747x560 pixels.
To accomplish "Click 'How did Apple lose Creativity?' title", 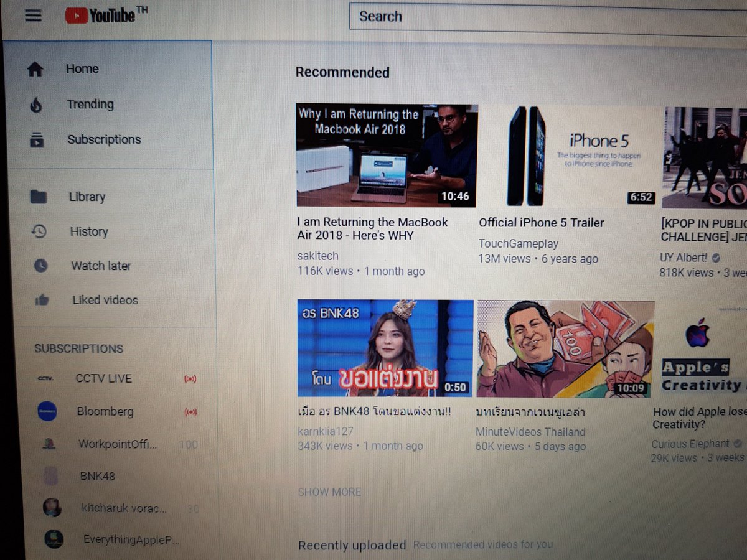I will point(699,418).
